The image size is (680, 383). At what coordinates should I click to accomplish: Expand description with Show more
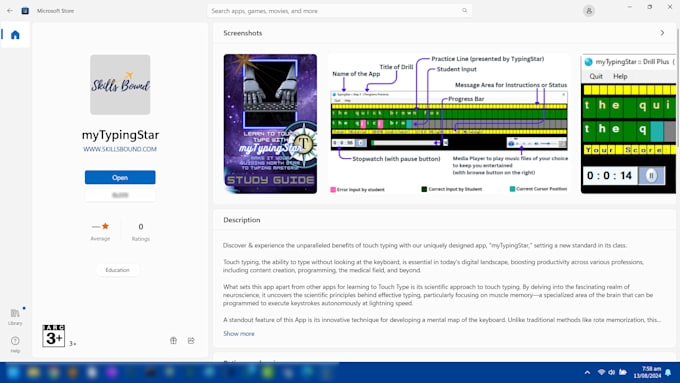tap(239, 334)
